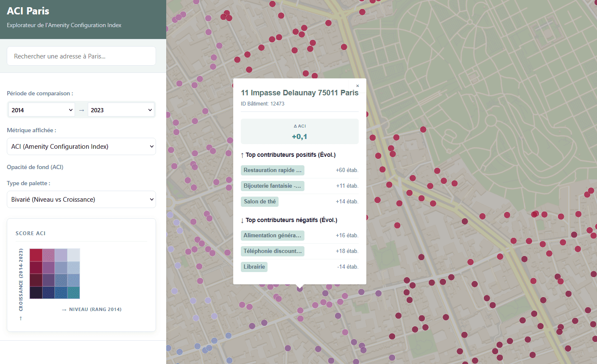Open the end year dropdown showing 2023
This screenshot has height=364, width=597.
[121, 109]
